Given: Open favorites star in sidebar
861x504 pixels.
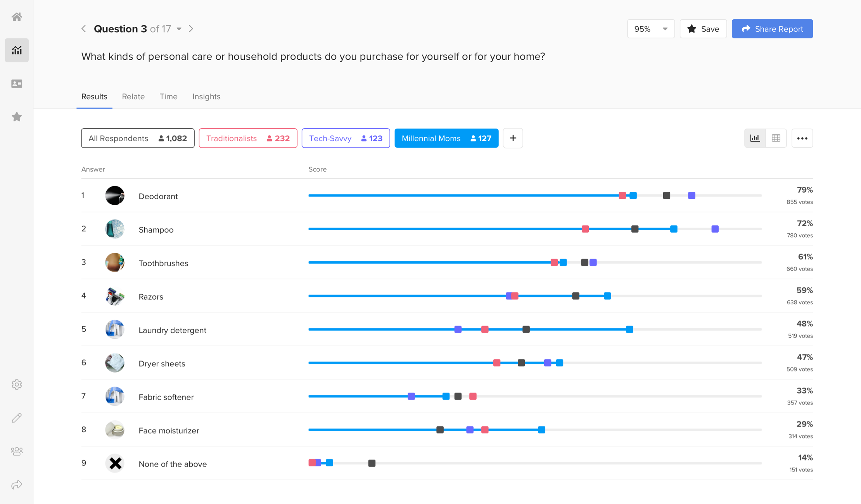Looking at the screenshot, I should [x=17, y=117].
